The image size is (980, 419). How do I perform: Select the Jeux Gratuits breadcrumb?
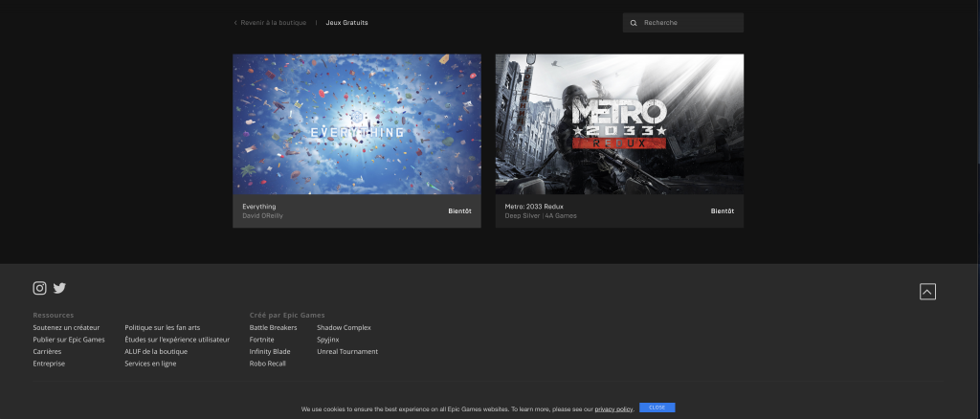pyautogui.click(x=346, y=23)
